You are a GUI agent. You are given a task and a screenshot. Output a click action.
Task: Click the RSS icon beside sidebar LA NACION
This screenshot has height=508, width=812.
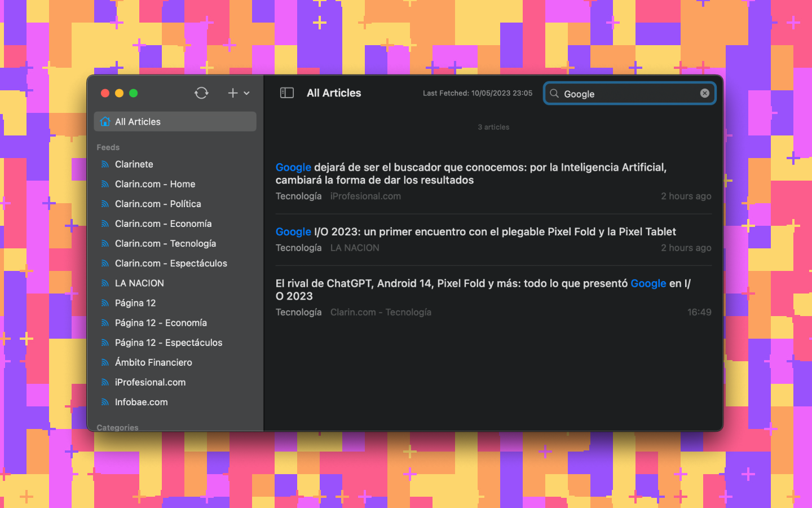click(x=105, y=283)
